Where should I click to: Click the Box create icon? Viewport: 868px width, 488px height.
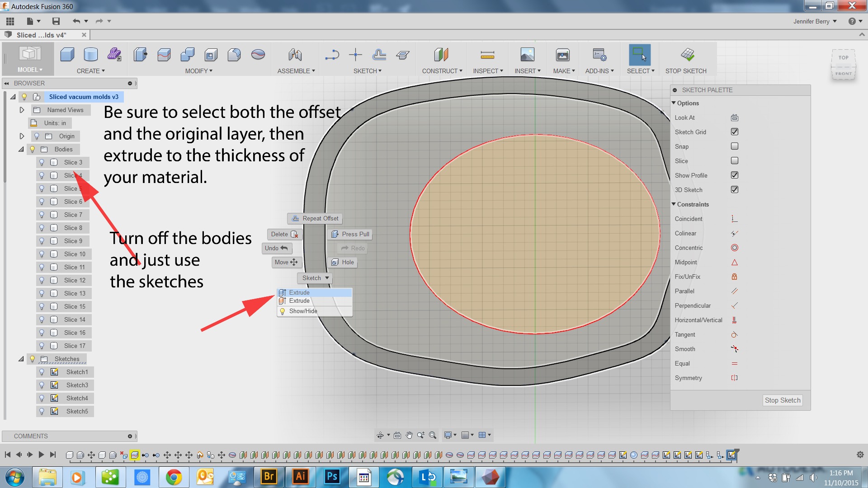pos(67,55)
